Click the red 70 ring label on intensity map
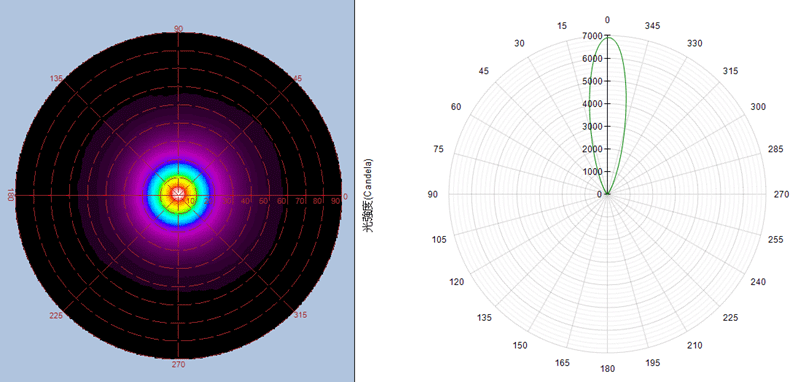 [x=300, y=201]
